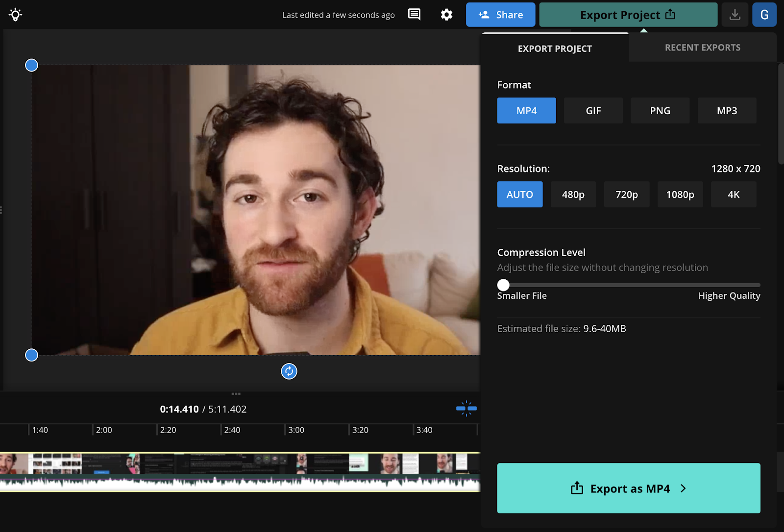Click the rotate handle below the video

289,371
